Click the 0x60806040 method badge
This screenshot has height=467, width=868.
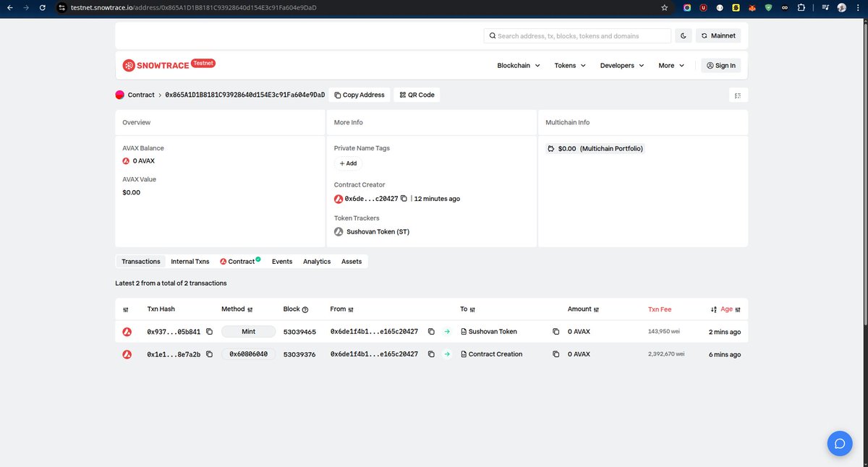point(249,354)
